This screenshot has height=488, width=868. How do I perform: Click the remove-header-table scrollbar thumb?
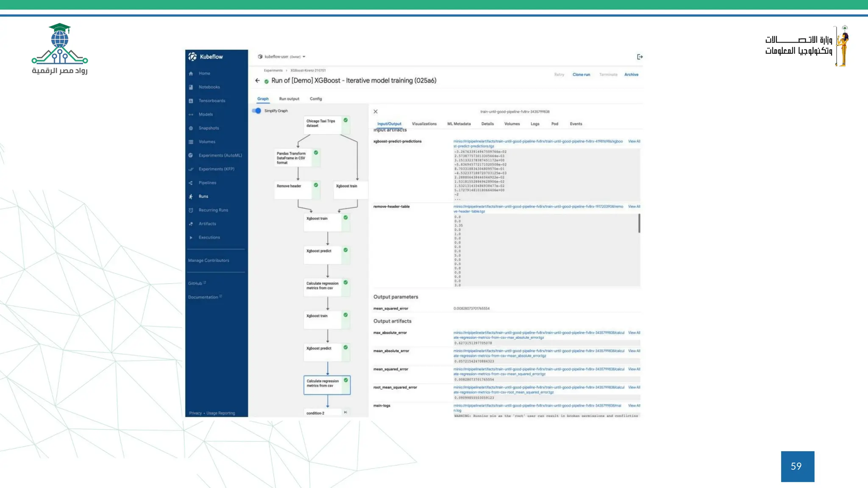639,223
